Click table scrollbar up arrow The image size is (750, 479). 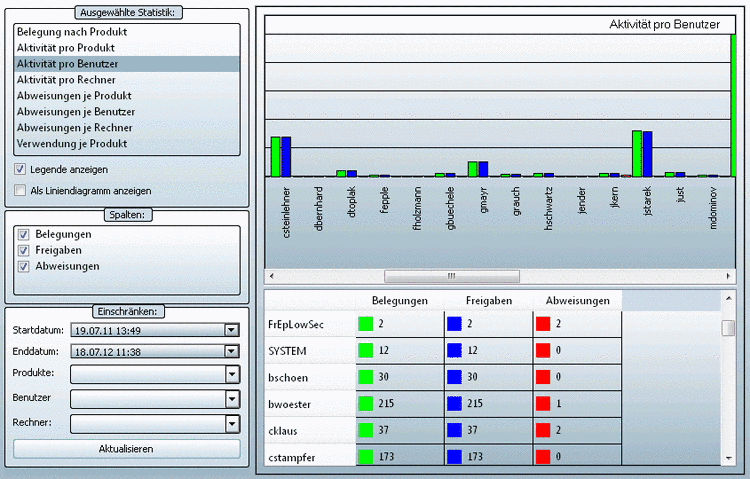pos(728,298)
